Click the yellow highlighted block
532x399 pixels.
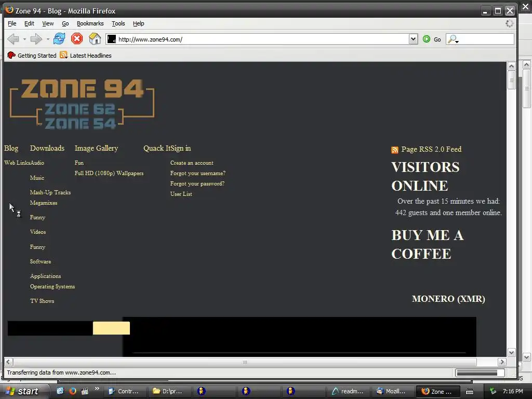click(111, 328)
